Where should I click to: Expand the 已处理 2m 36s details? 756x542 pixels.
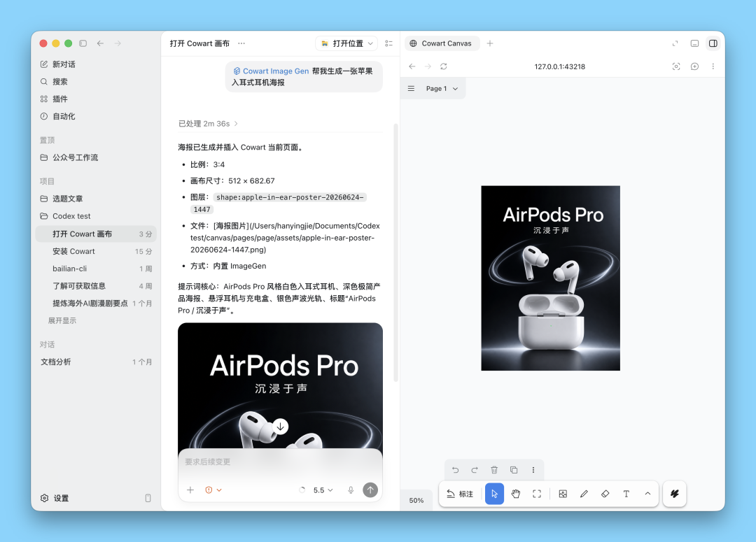tap(209, 124)
